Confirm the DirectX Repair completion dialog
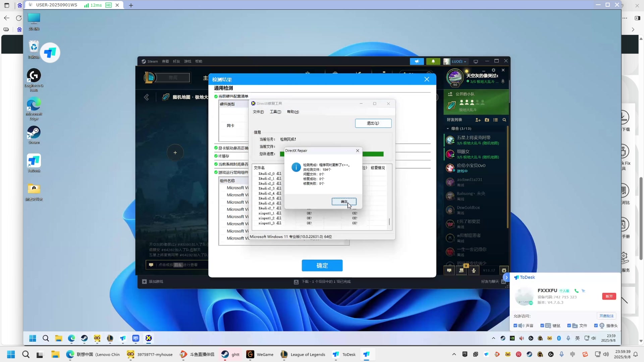Screen dimensions: 644x362 [x=344, y=201]
